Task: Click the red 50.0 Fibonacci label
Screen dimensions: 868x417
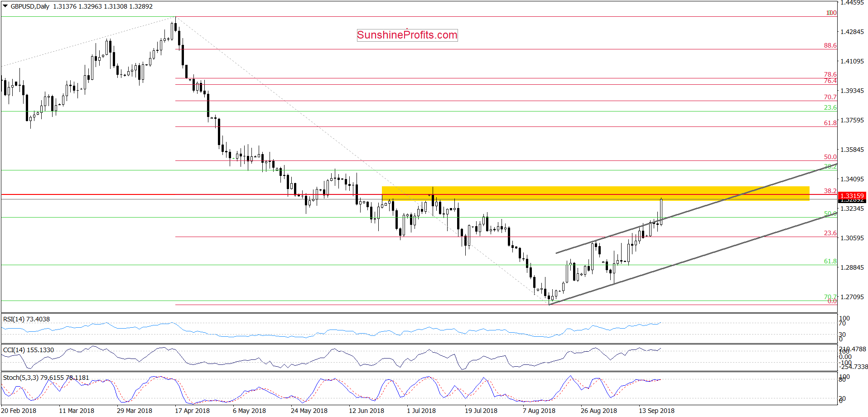Action: click(x=830, y=157)
